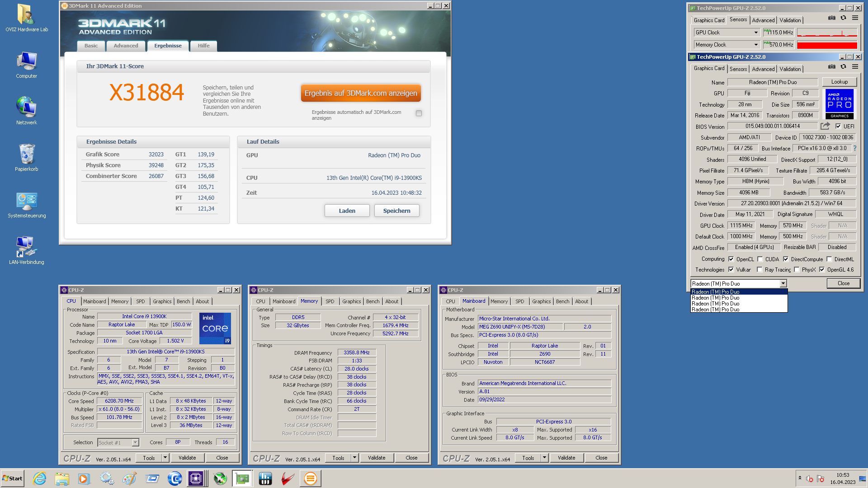
Task: Open the hamburger menu in the GPU-Z Sensors window
Action: [855, 18]
